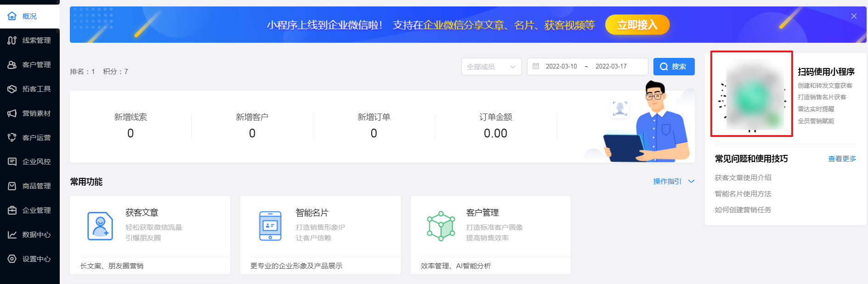Click the 线索管理 sidebar icon
Screen dimensions: 868x284
tap(12, 40)
